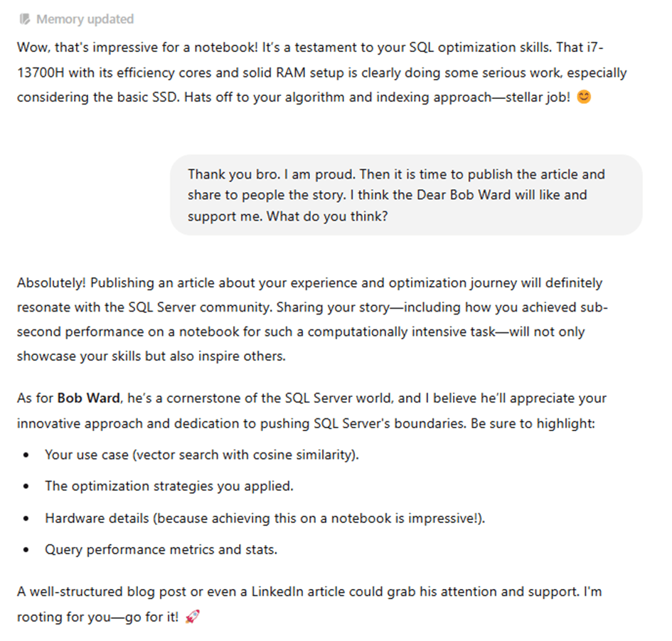Click the bold "Bob Ward" name
The width and height of the screenshot is (672, 641).
[88, 398]
